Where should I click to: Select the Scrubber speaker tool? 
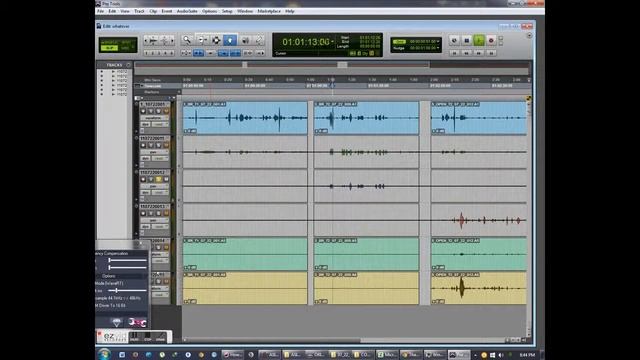tap(245, 40)
